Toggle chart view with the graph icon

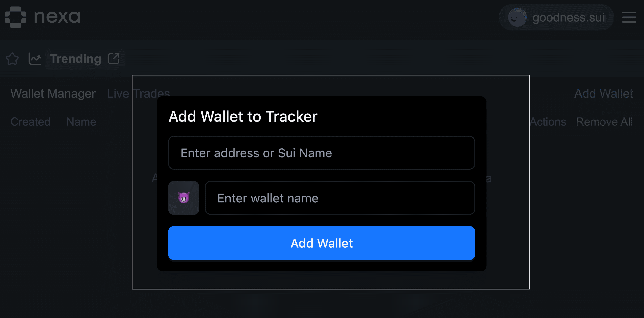tap(35, 59)
